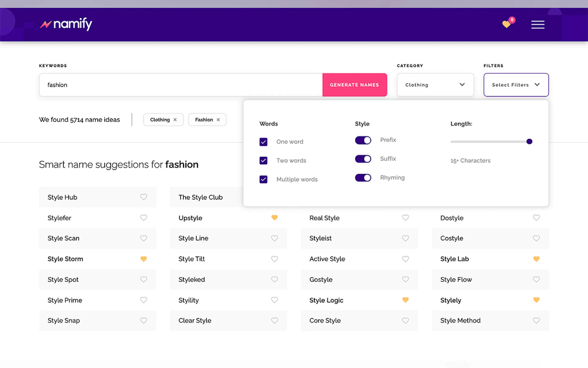Viewport: 588px width, 368px height.
Task: Open the Clothing category dropdown
Action: point(435,85)
